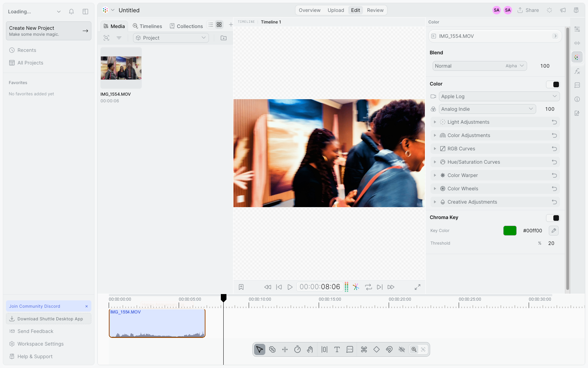588x368 pixels.
Task: Click the green key color swatch
Action: click(x=510, y=231)
